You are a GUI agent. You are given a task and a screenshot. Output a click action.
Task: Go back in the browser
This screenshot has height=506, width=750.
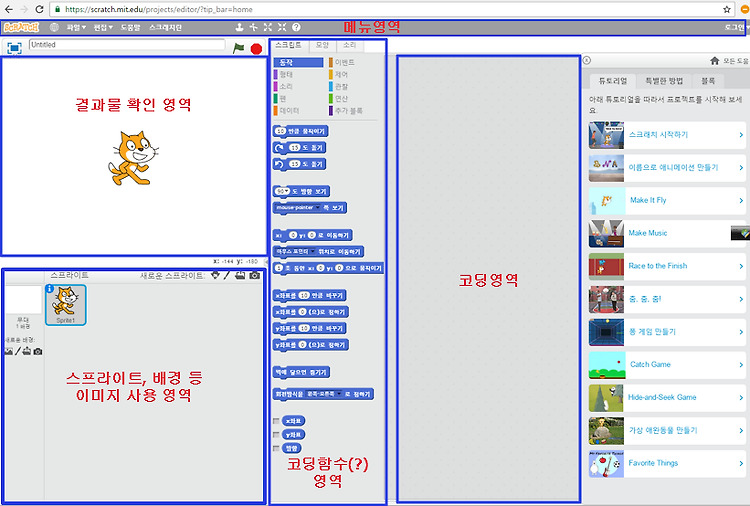(9, 9)
